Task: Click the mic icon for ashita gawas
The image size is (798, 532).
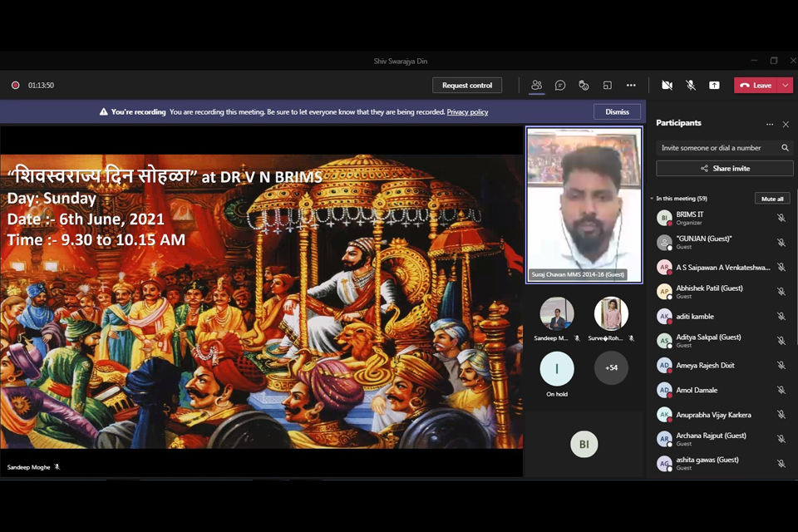Action: tap(781, 463)
